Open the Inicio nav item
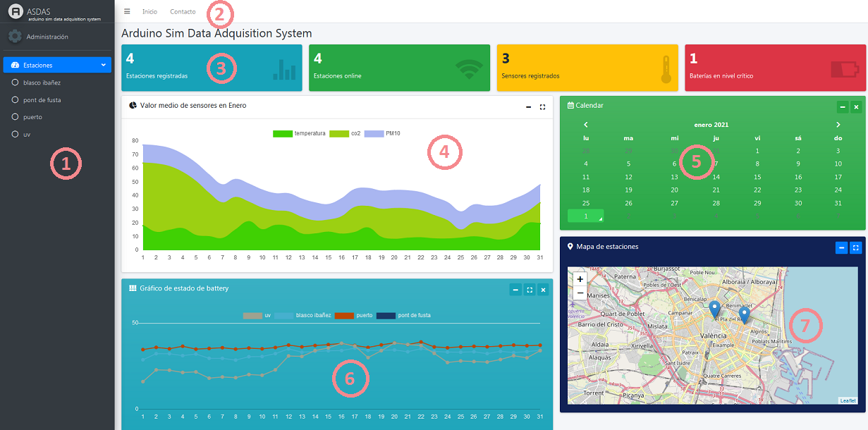Screen dimensions: 868x430 point(149,12)
